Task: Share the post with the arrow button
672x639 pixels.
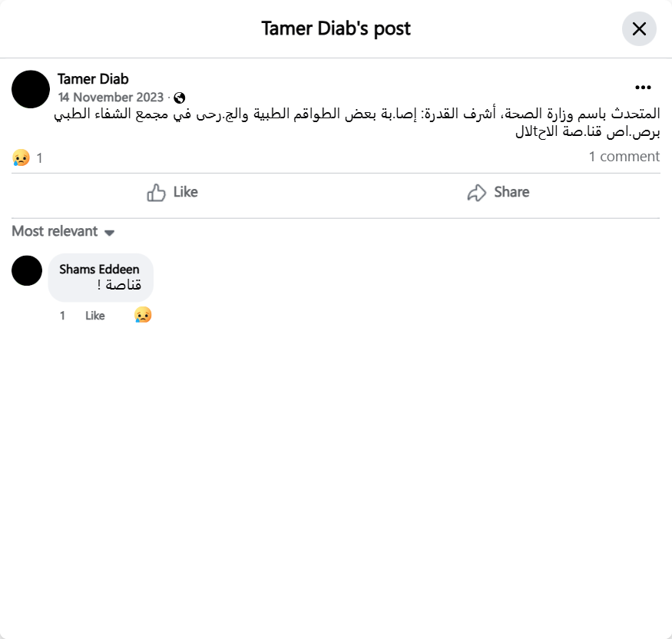Action: pos(498,192)
